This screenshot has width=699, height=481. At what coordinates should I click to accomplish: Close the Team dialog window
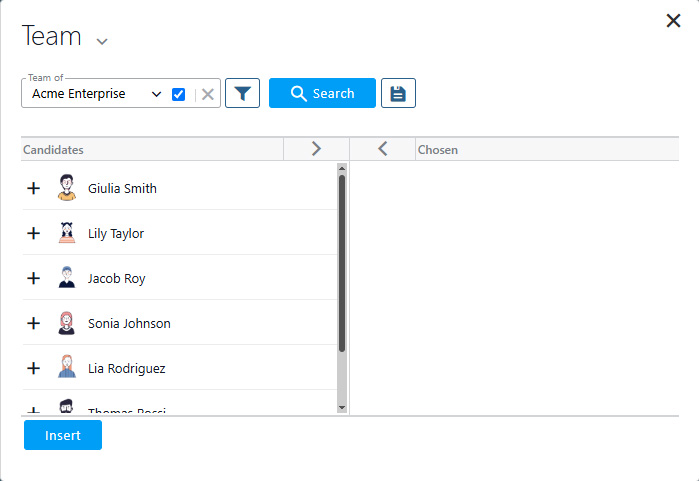tap(673, 21)
